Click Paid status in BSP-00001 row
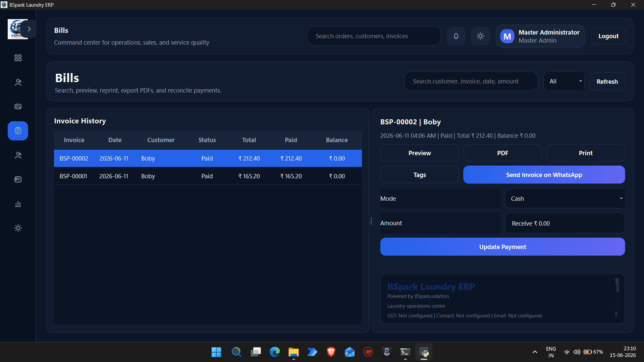This screenshot has height=362, width=644. tap(207, 176)
